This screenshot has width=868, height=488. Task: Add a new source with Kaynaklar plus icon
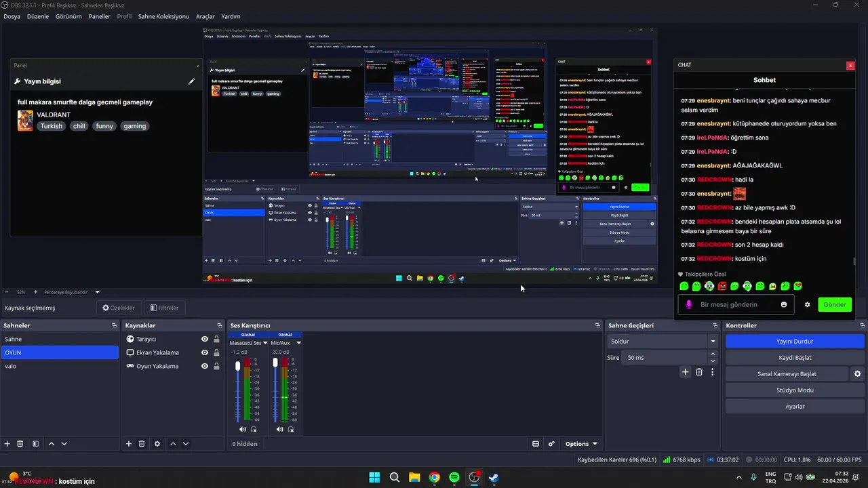[x=129, y=444]
